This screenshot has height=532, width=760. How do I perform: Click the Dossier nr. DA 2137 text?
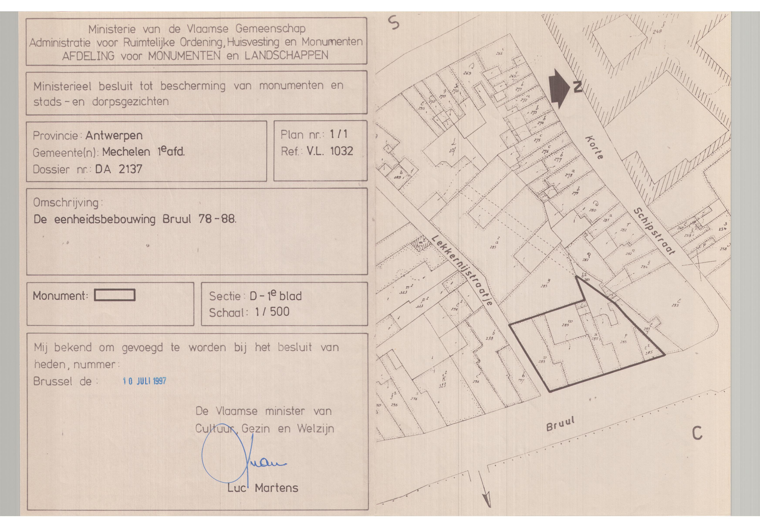(88, 169)
